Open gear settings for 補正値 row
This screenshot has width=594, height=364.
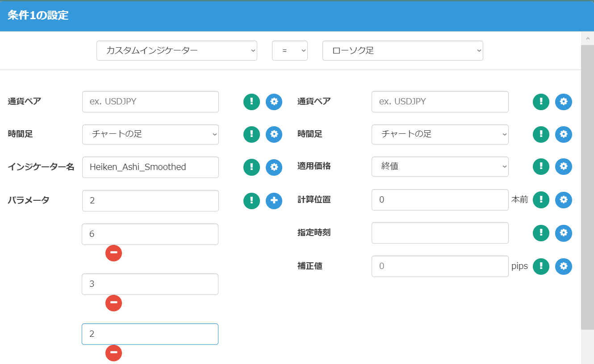pyautogui.click(x=564, y=266)
